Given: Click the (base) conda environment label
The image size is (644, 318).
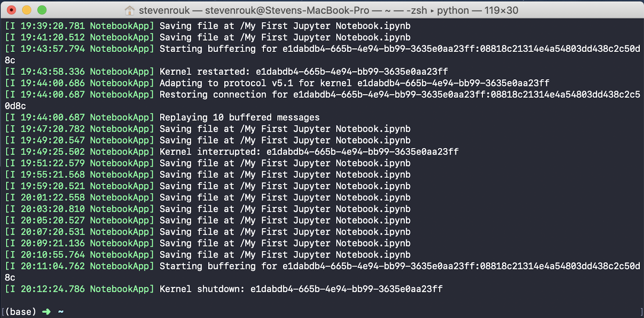Looking at the screenshot, I should coord(21,312).
